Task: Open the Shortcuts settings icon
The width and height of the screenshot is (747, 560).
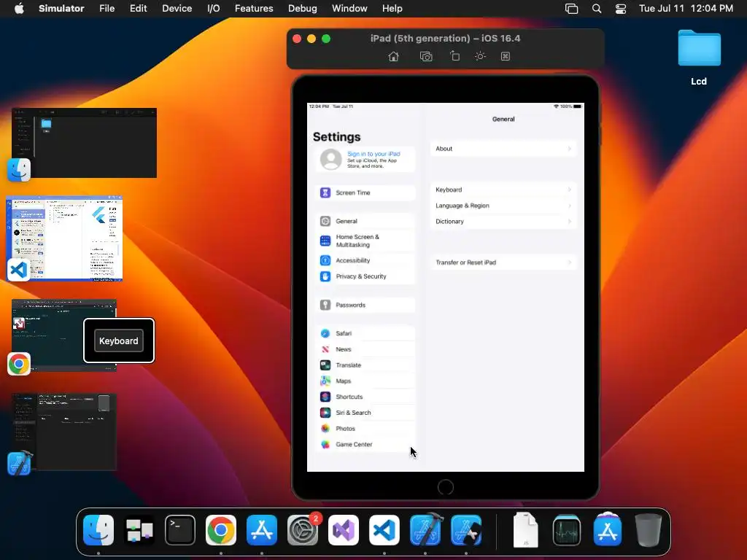Action: [325, 397]
